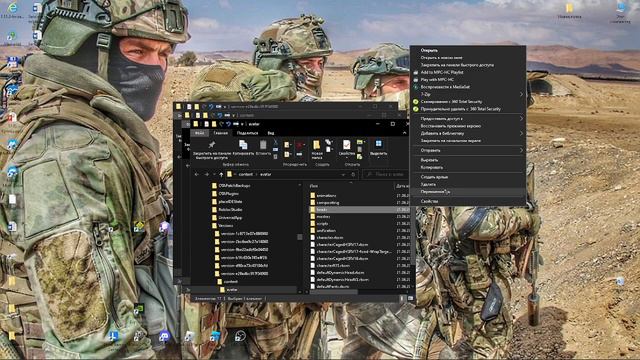Expand Добавить в библиотеку submenu
Viewport: 640px width, 360px height.
tap(521, 133)
